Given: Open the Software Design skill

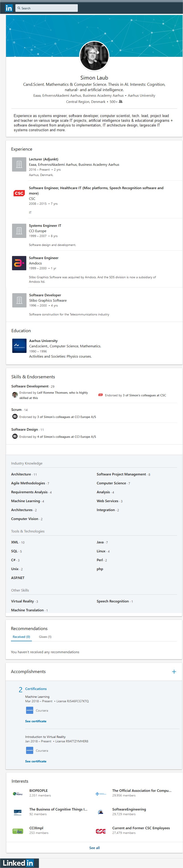Looking at the screenshot, I should pos(25,429).
